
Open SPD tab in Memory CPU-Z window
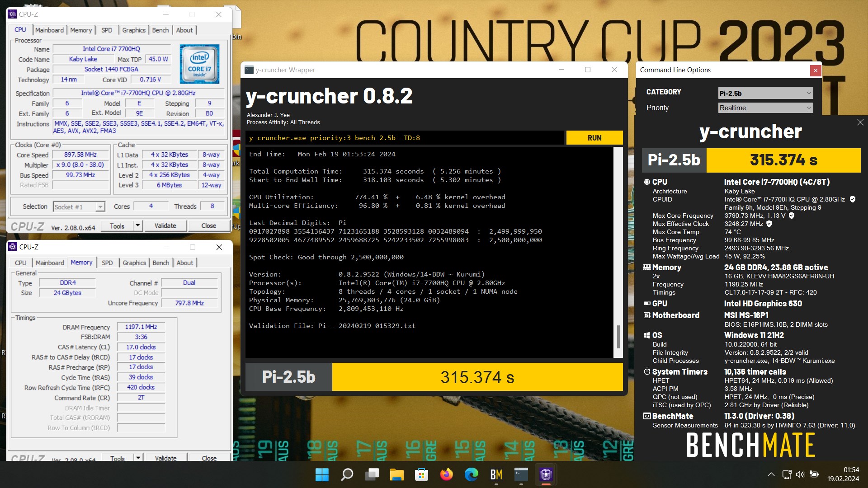click(107, 263)
